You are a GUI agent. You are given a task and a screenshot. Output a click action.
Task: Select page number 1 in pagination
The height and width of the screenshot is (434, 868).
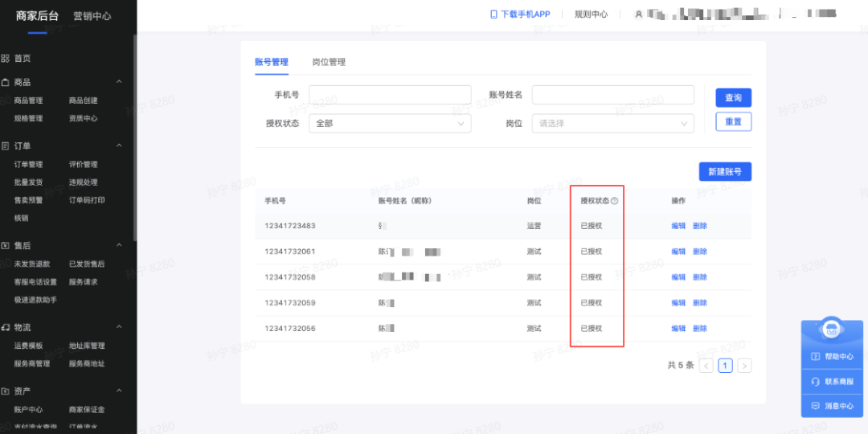[x=725, y=366]
